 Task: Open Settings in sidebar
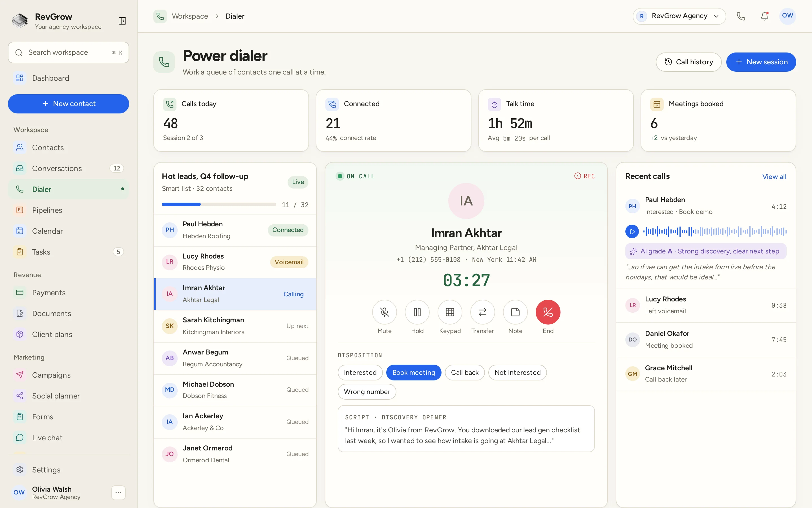click(x=69, y=470)
